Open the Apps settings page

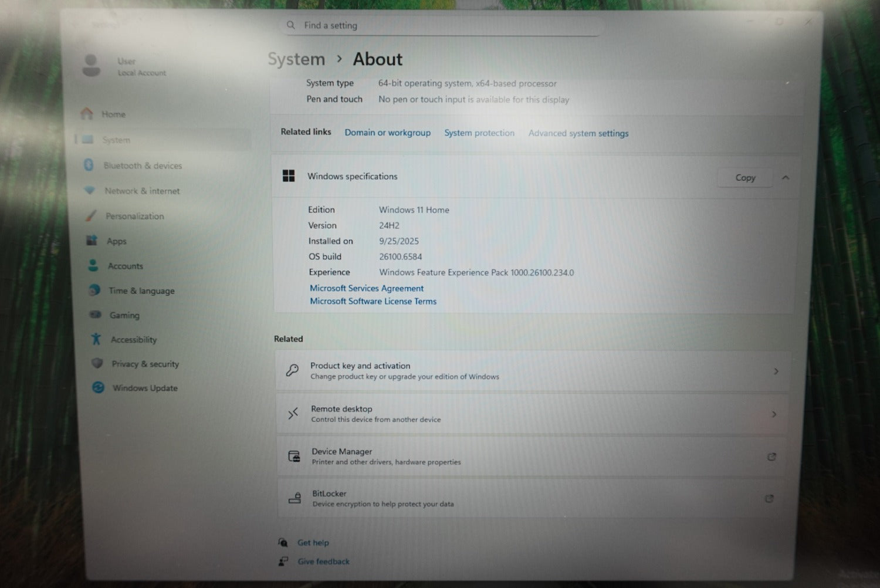pos(116,241)
